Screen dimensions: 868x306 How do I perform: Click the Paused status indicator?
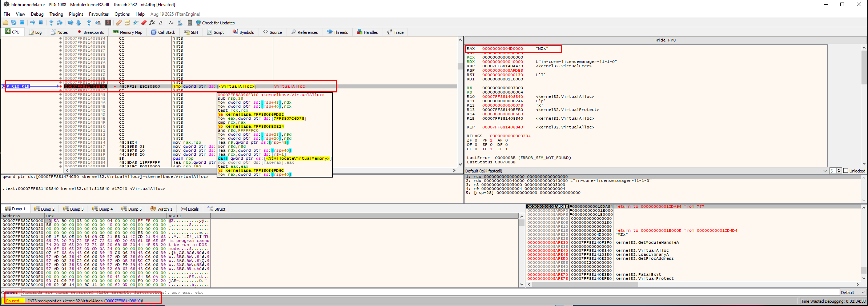(x=13, y=301)
